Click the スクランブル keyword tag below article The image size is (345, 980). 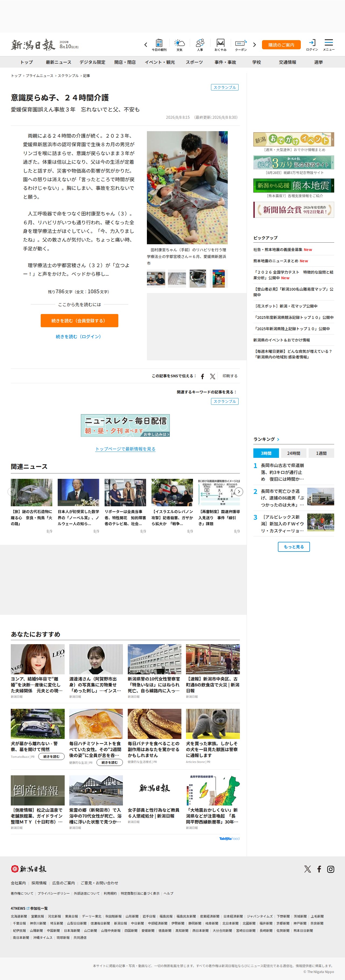tap(225, 401)
